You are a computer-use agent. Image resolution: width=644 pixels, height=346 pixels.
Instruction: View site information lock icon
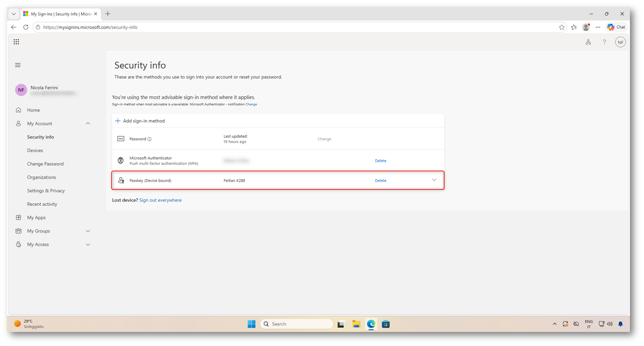coord(38,27)
